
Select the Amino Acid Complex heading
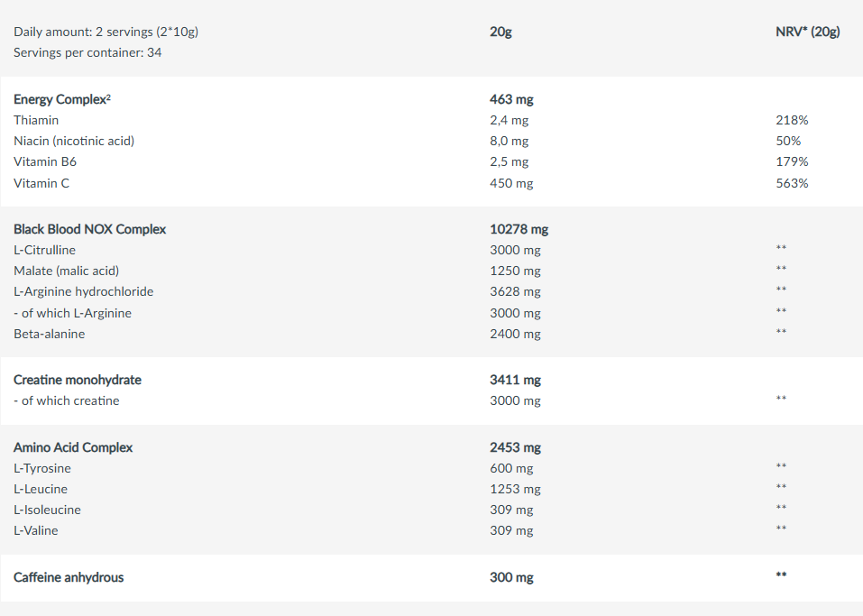coord(72,447)
